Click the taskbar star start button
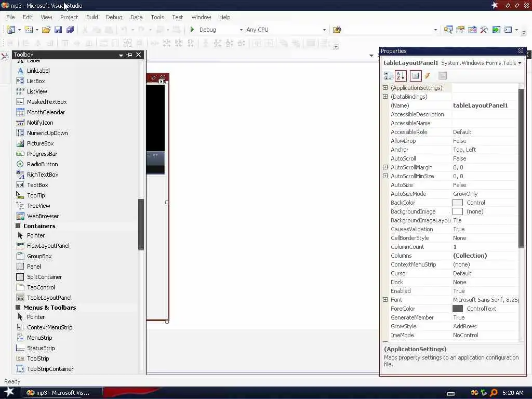Viewport: 532px width, 399px height. (x=8, y=392)
